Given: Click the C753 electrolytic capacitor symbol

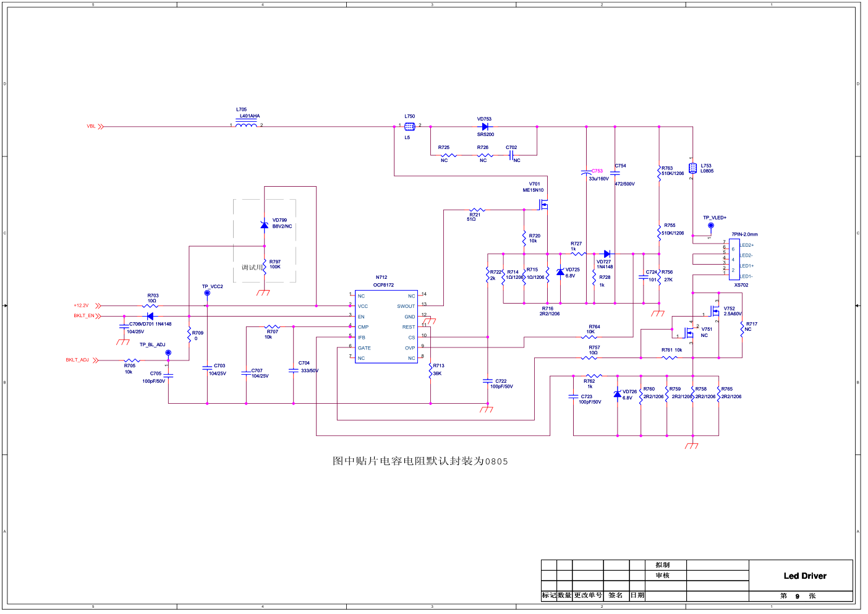Looking at the screenshot, I should tap(586, 173).
